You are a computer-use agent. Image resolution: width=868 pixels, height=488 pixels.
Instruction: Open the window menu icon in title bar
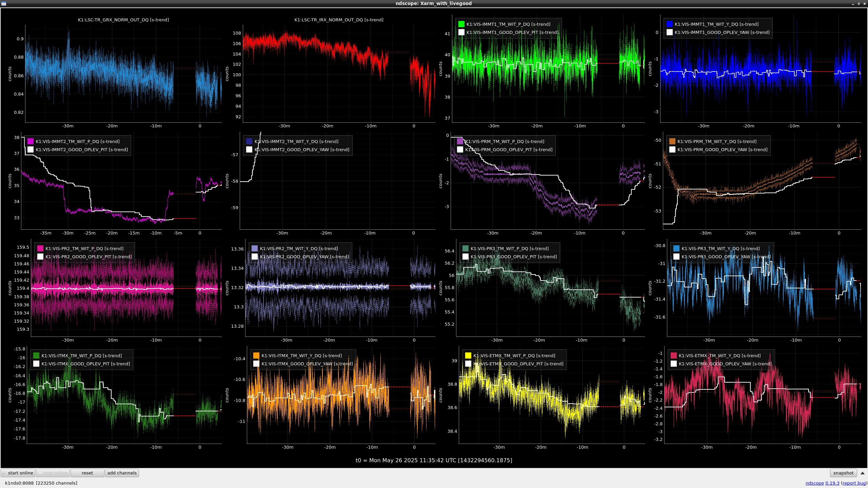coord(4,3)
